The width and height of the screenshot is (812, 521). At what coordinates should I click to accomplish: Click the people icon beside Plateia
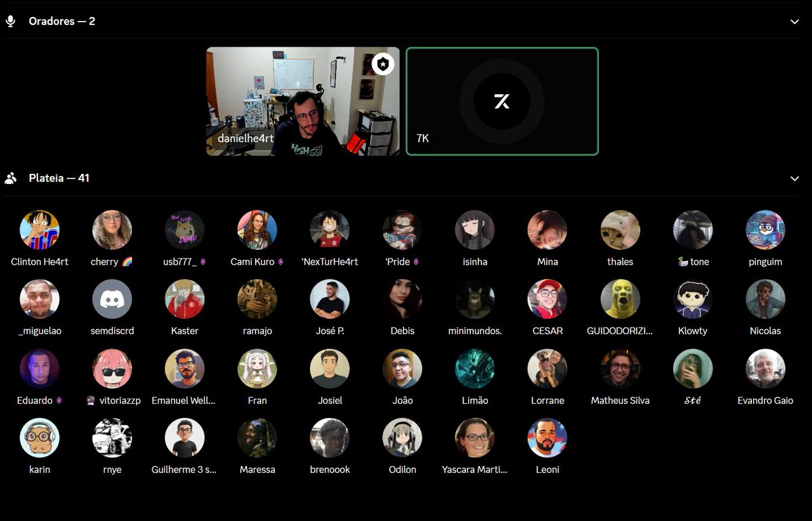10,179
